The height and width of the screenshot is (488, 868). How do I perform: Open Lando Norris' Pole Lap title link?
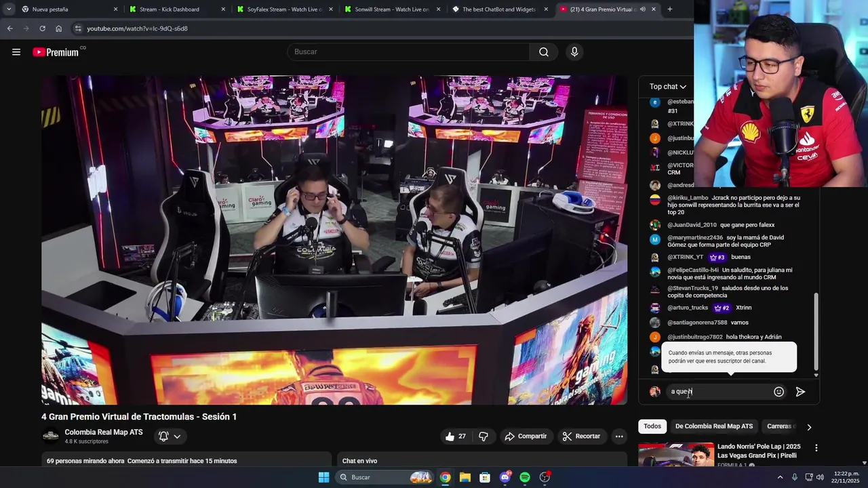click(759, 451)
